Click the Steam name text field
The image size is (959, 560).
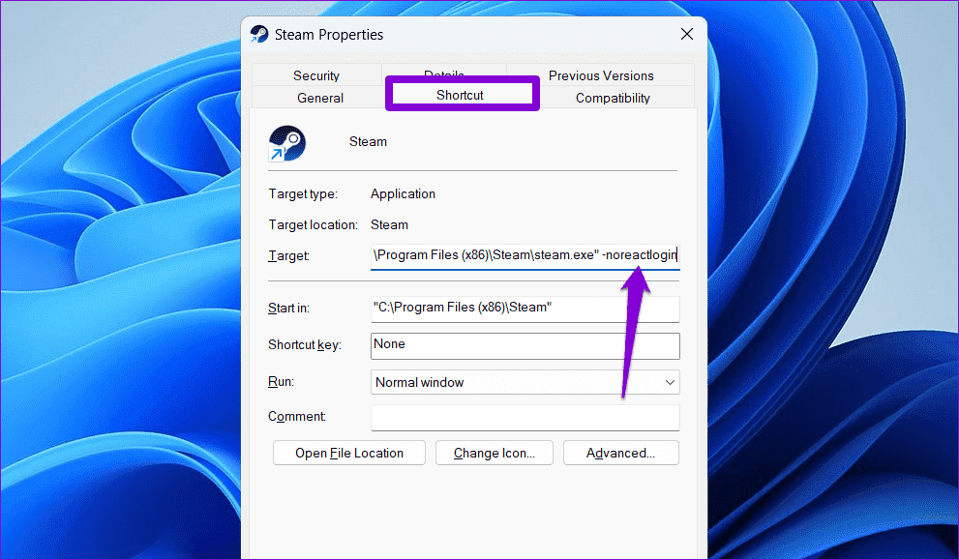click(x=368, y=142)
